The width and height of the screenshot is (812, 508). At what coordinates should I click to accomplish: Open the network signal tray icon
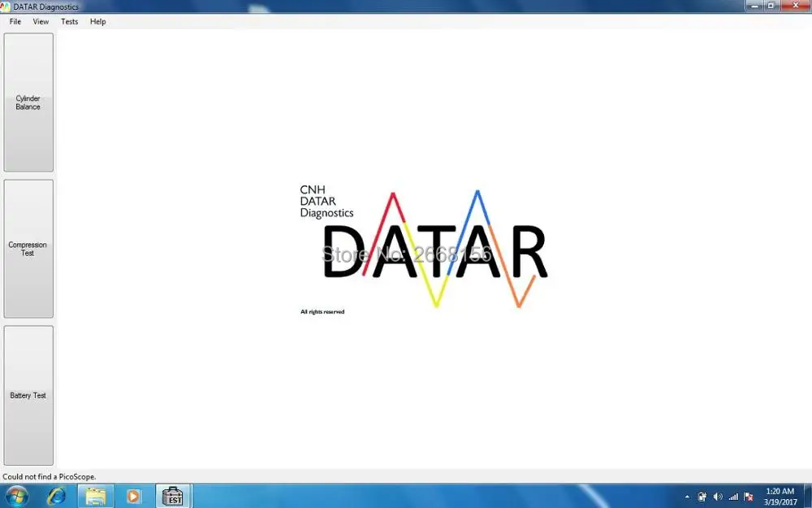[x=733, y=497]
